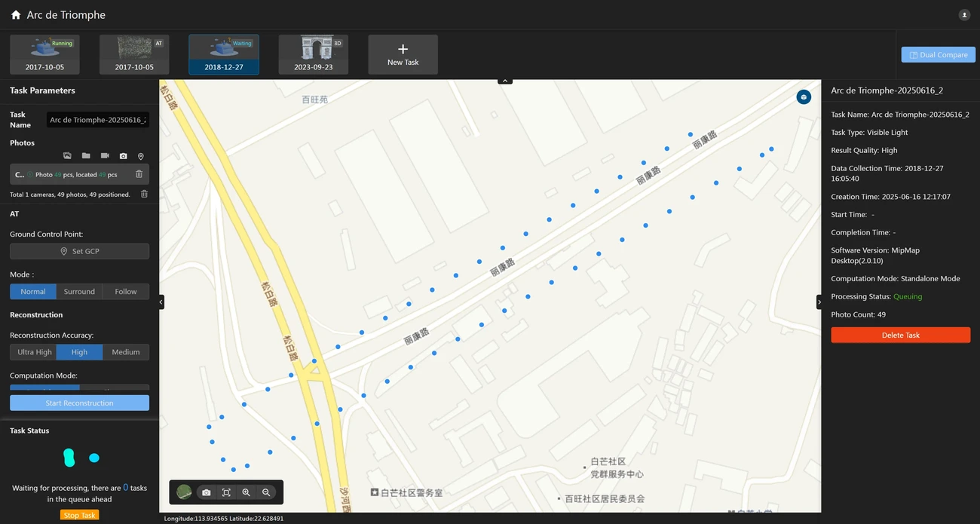Zoom in on the map
This screenshot has width=980, height=524.
coord(246,492)
